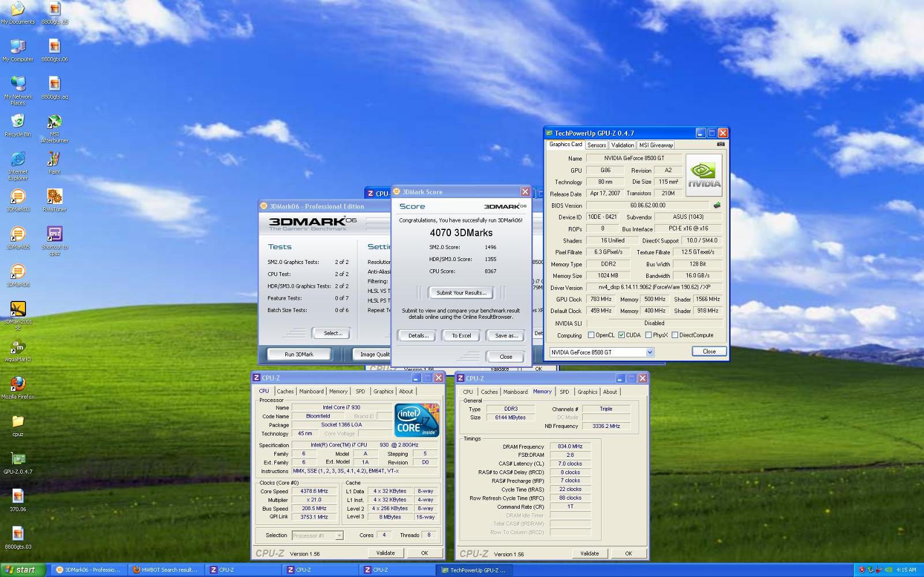Click Select... button in 3DMark06 Tests
This screenshot has width=924, height=577.
[x=333, y=333]
